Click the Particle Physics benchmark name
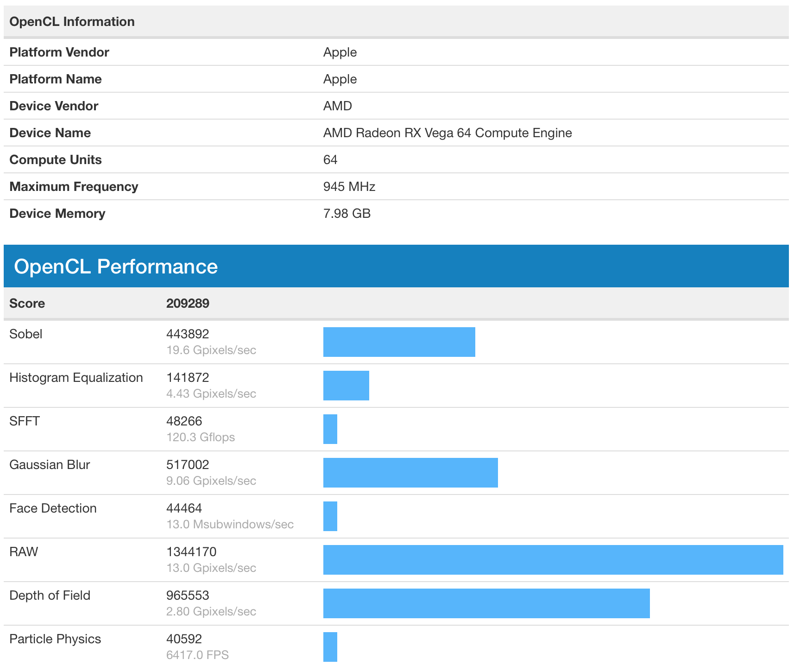Viewport: 794px width, 672px height. 55,639
